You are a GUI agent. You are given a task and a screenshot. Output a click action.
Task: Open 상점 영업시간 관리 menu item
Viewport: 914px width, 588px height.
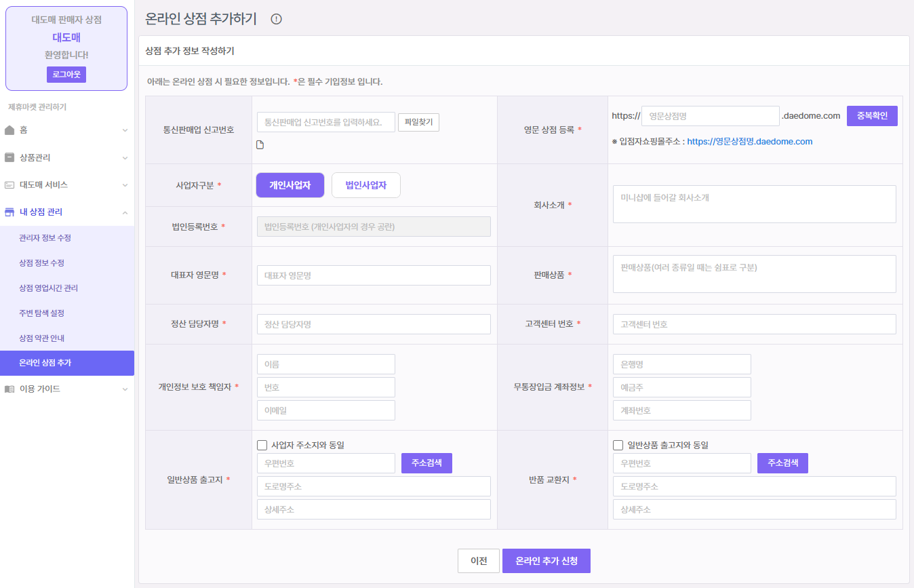coord(49,288)
